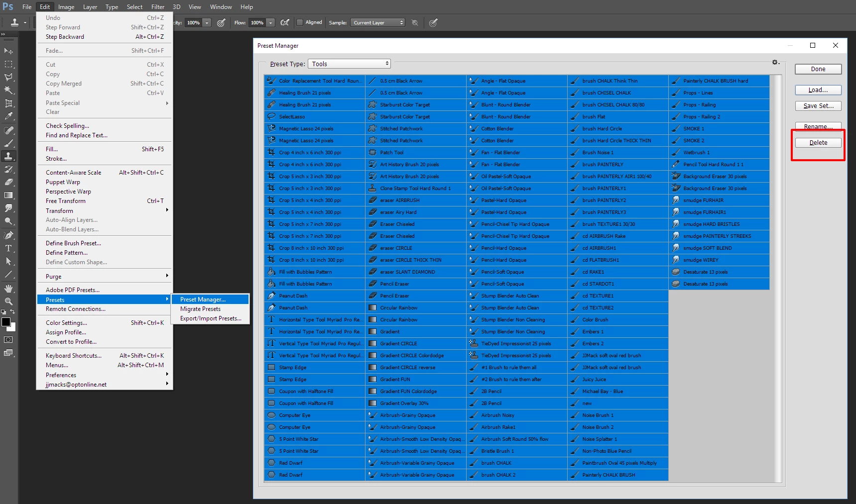Open the Layer menu

point(90,7)
